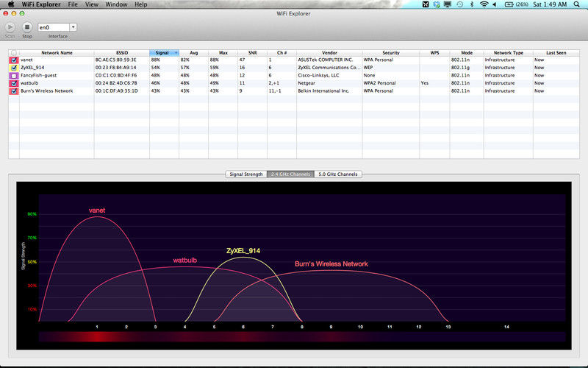Viewport: 588px width, 368px height.
Task: Click Burn's Wireless Network graph label
Action: pyautogui.click(x=331, y=264)
